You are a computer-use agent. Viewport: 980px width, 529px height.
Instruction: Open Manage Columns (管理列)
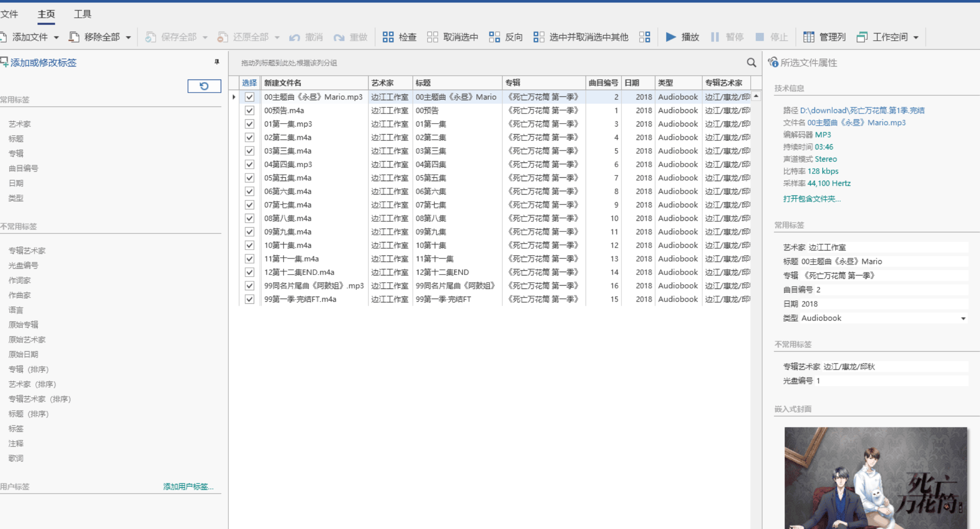tap(824, 37)
